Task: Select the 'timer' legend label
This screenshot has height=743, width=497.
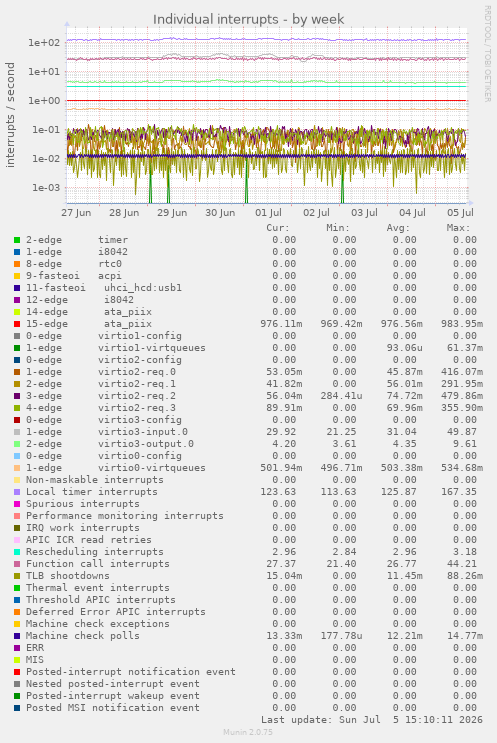Action: (113, 240)
